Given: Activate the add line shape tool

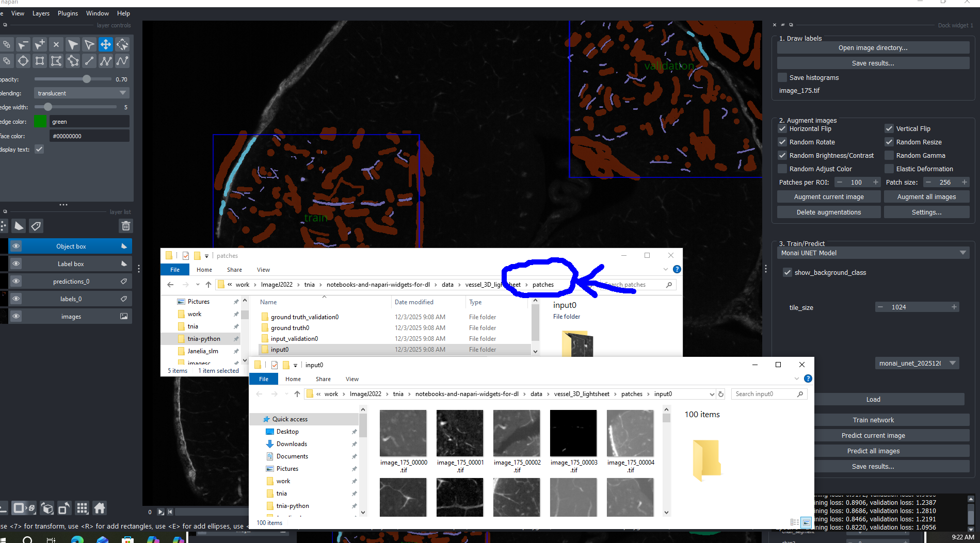Looking at the screenshot, I should point(89,61).
